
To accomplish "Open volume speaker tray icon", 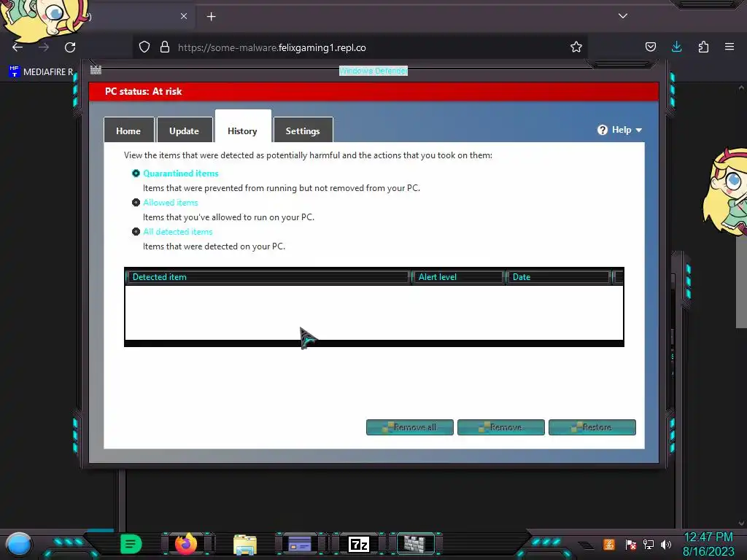I will click(666, 544).
